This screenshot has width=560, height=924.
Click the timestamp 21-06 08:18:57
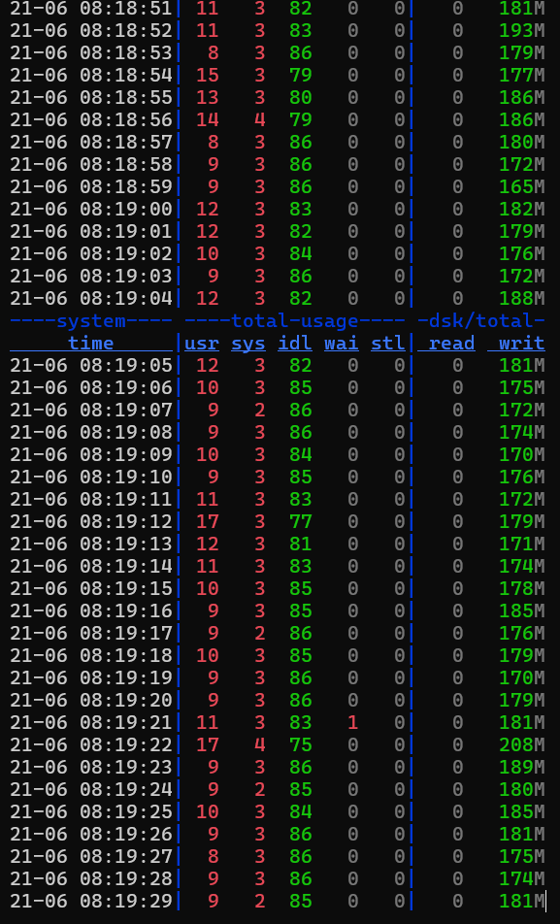[91, 143]
